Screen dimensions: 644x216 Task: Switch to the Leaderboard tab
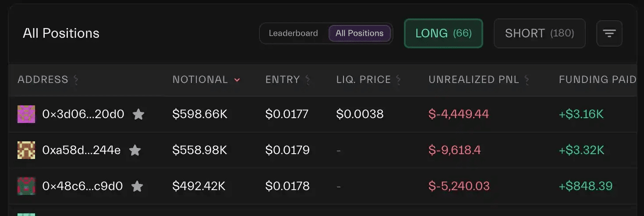click(293, 33)
